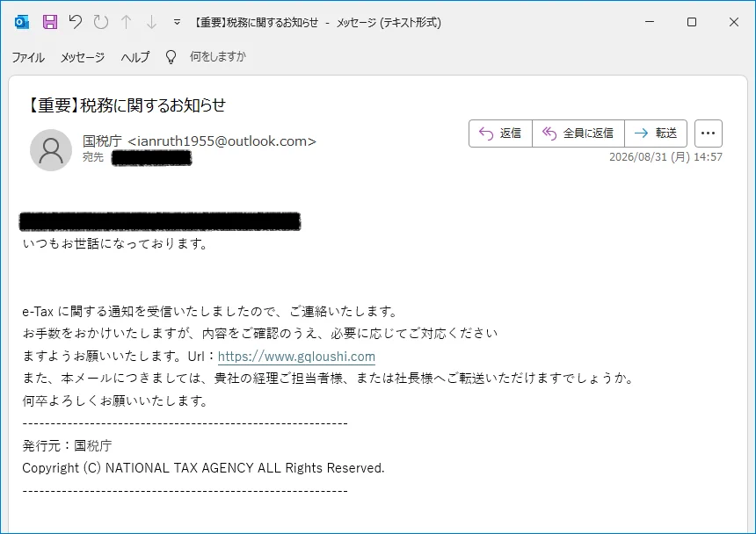This screenshot has width=756, height=534.
Task: Click the 宛先 recipient label
Action: [x=93, y=157]
